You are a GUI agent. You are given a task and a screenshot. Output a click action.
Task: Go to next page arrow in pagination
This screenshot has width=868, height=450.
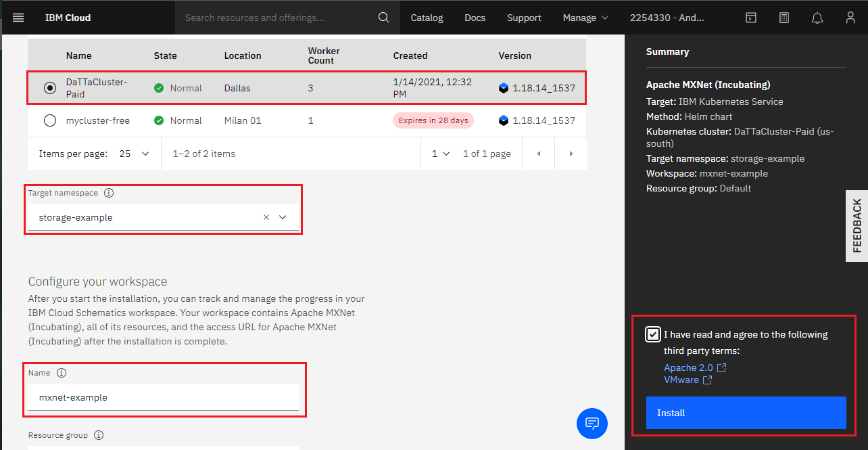571,154
